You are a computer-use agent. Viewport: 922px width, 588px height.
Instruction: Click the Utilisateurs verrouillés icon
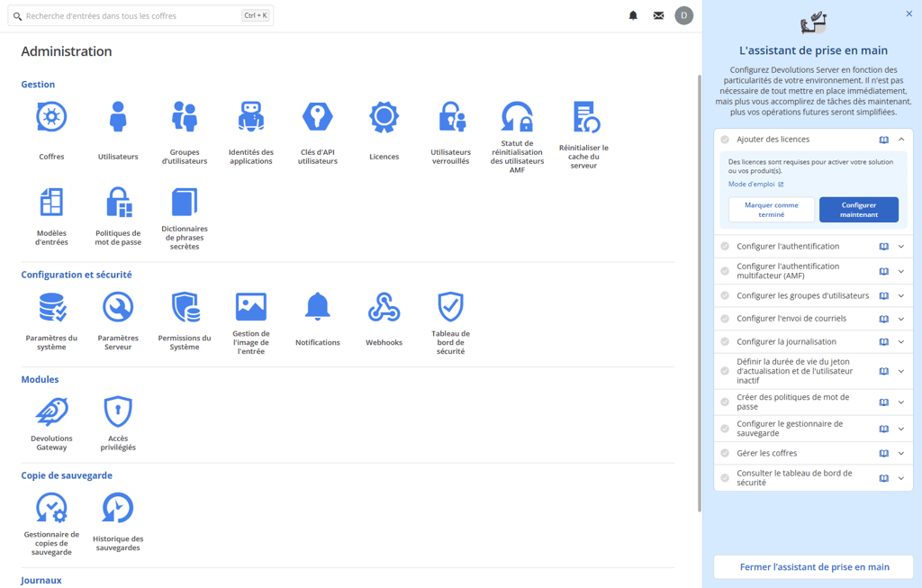tap(450, 118)
